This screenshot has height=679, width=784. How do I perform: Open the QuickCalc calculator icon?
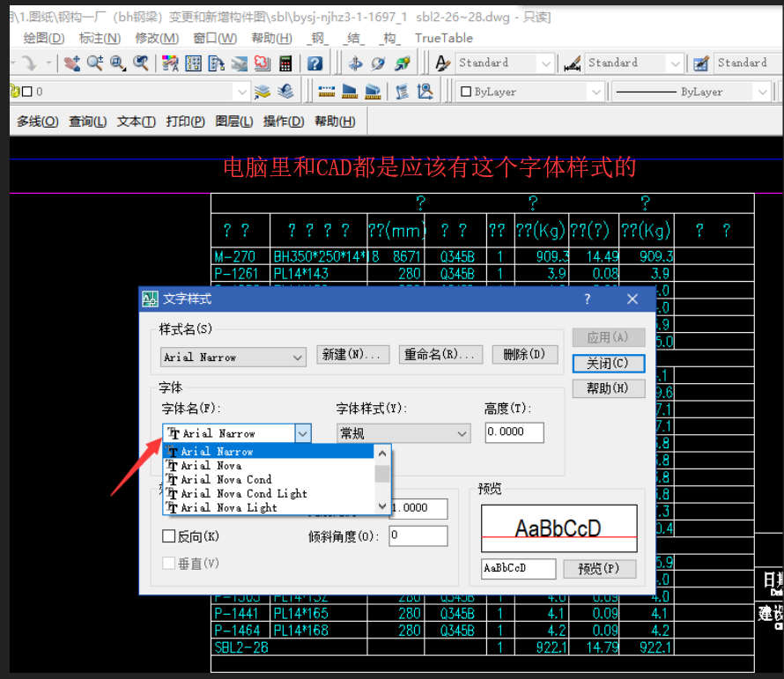pyautogui.click(x=285, y=63)
